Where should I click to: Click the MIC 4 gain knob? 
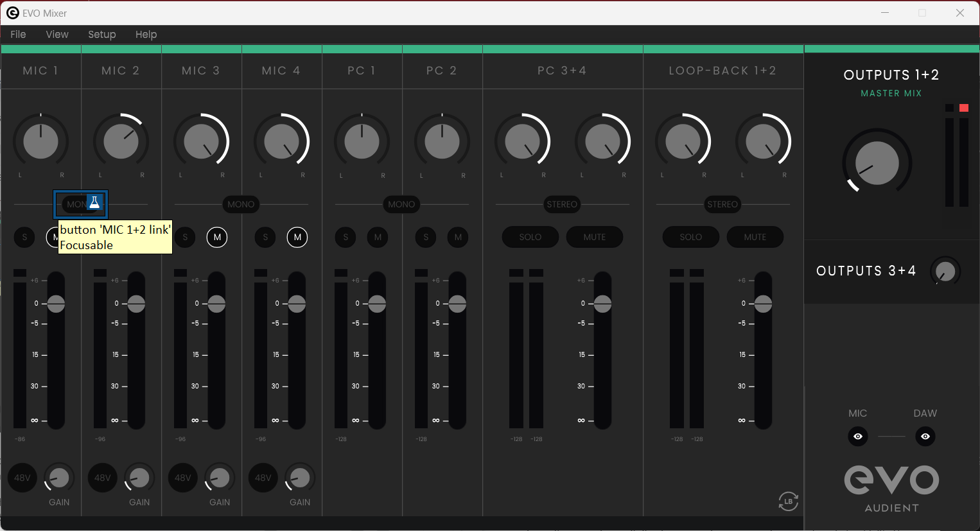tap(299, 478)
